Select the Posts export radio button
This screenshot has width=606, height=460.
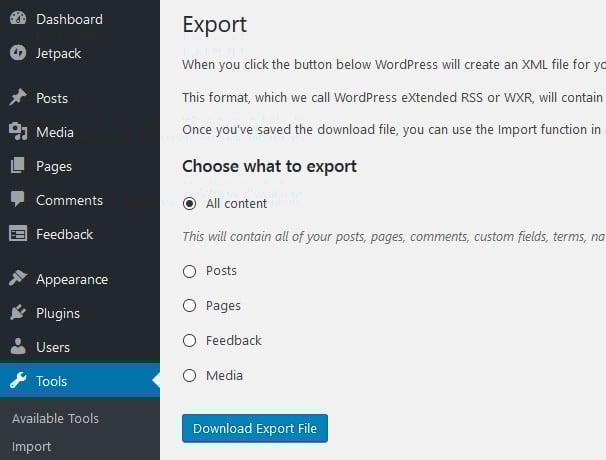(x=189, y=271)
